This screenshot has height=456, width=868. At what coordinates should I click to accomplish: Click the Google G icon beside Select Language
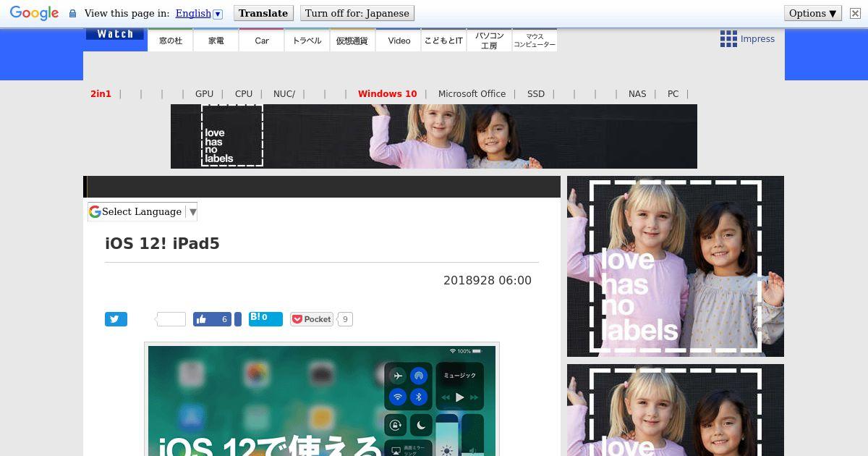[x=95, y=211]
